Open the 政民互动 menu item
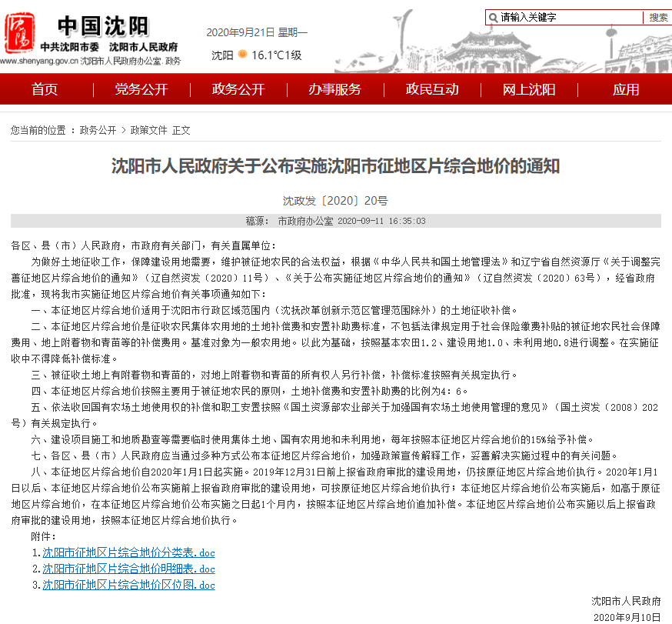The height and width of the screenshot is (624, 672). pos(431,88)
